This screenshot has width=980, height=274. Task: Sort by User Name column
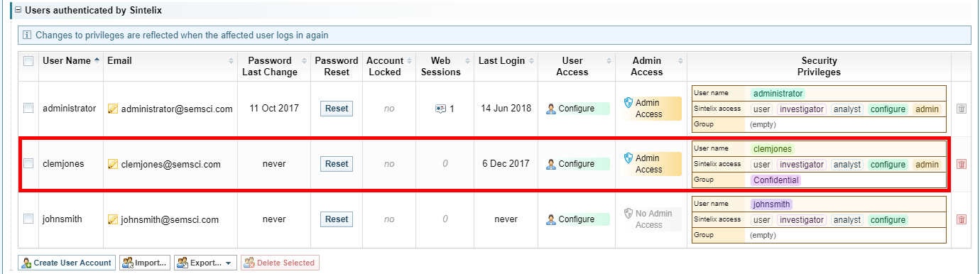point(70,61)
